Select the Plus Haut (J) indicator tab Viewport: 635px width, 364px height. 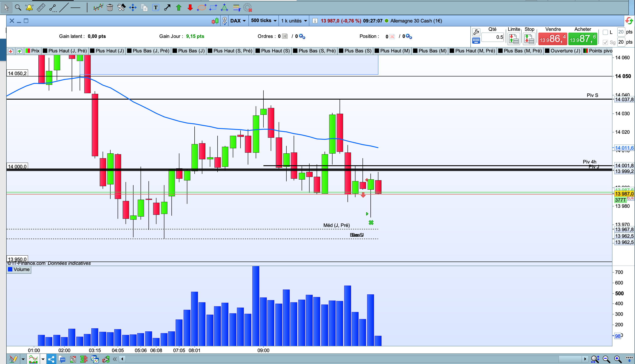pyautogui.click(x=107, y=51)
